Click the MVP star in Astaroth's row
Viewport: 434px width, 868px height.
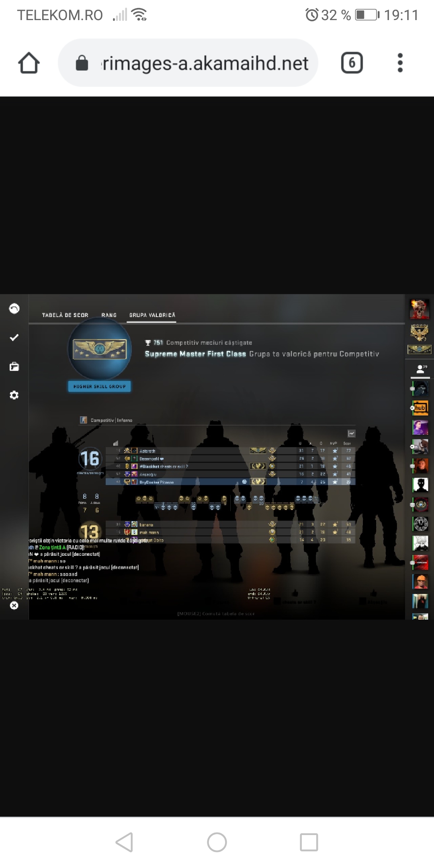coord(335,451)
